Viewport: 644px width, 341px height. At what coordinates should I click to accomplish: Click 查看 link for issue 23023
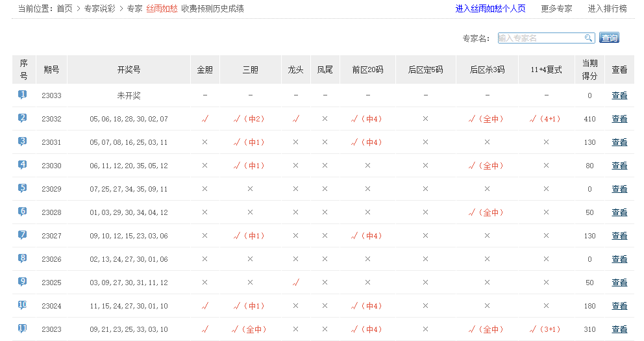pos(619,329)
